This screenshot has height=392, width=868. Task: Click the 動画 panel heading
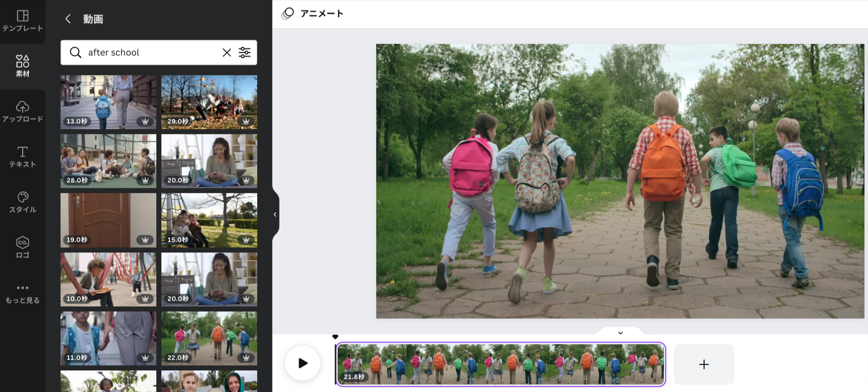tap(93, 19)
